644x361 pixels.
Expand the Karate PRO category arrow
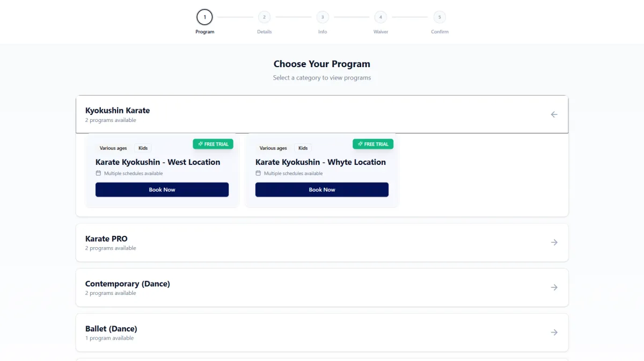[x=554, y=242]
